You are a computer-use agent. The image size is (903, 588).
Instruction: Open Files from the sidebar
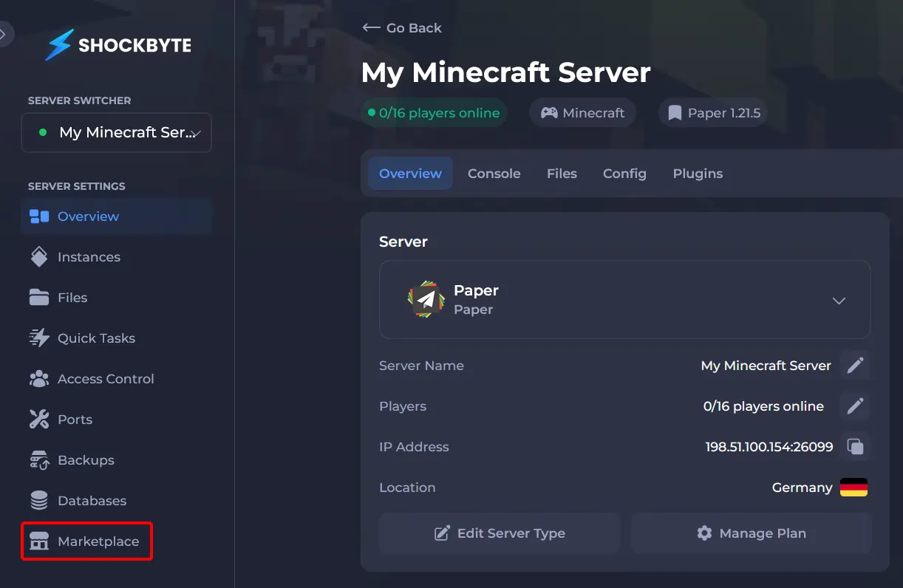pos(72,298)
